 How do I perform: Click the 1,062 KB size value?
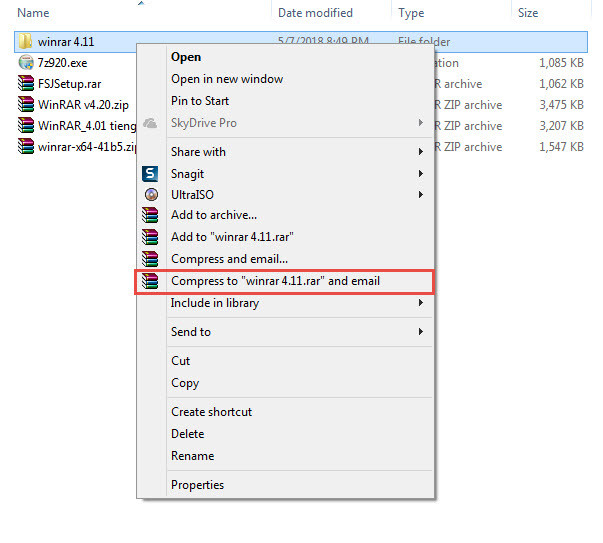[x=561, y=84]
